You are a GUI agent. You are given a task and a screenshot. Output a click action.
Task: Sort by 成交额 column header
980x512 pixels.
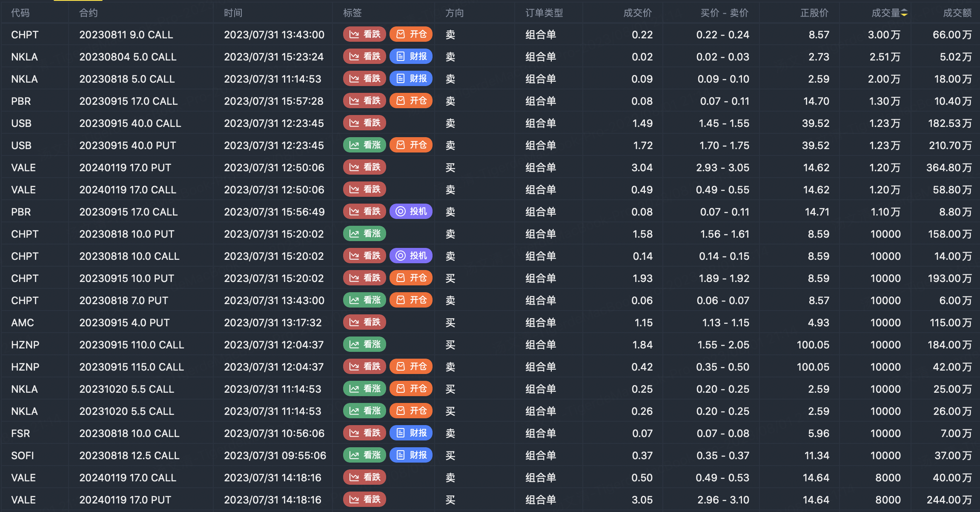click(957, 13)
